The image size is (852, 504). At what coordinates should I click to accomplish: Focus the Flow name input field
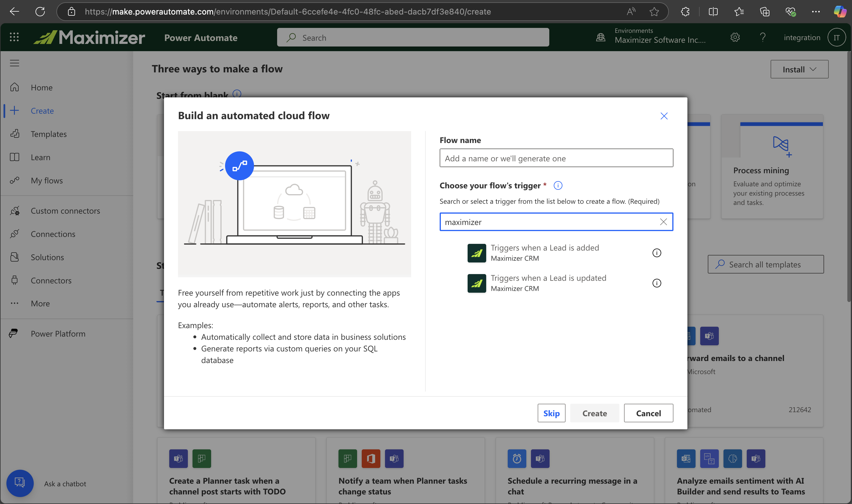pos(556,158)
